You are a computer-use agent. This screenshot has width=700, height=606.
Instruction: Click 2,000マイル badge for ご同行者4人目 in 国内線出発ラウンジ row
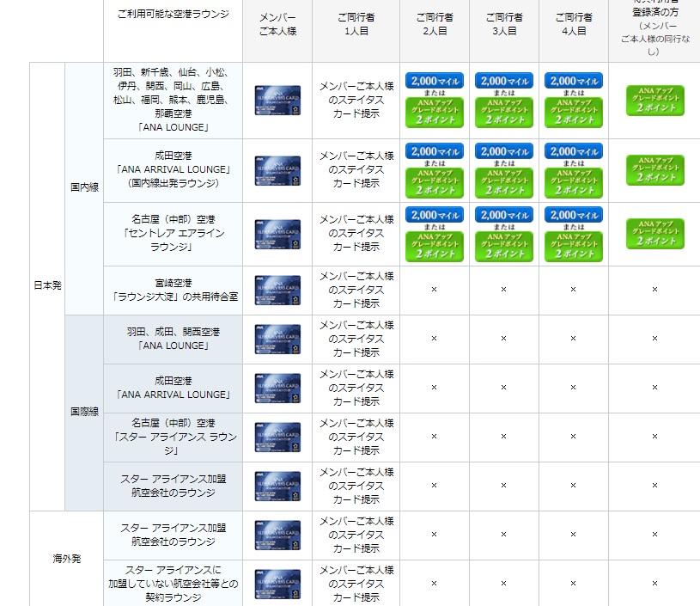tap(574, 151)
